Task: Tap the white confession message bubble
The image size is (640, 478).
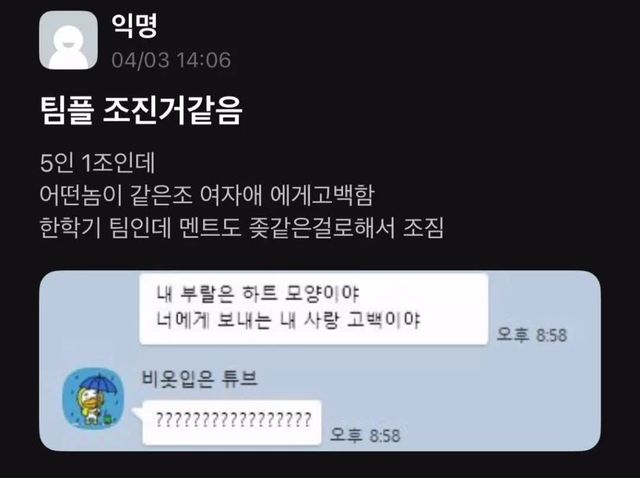Action: click(x=313, y=309)
